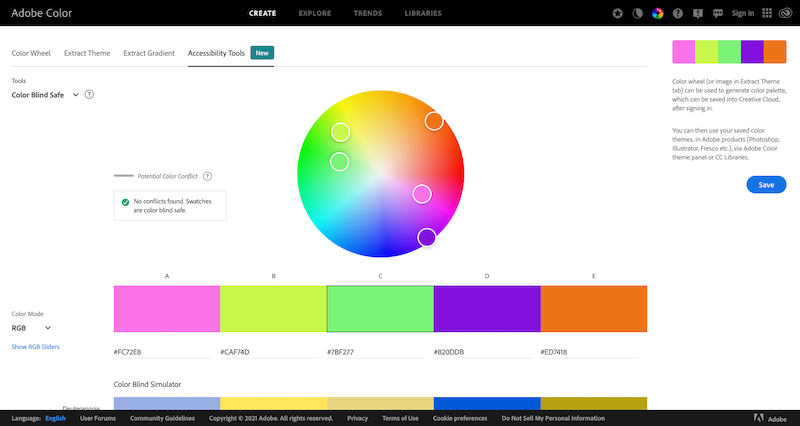Open help icon beside Color Blind Safe
The height and width of the screenshot is (426, 800).
pyautogui.click(x=89, y=94)
